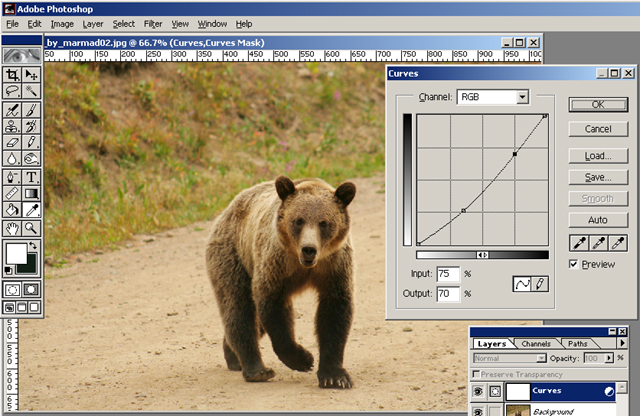Hide the Curves layer eye icon
This screenshot has width=640, height=416.
point(479,392)
